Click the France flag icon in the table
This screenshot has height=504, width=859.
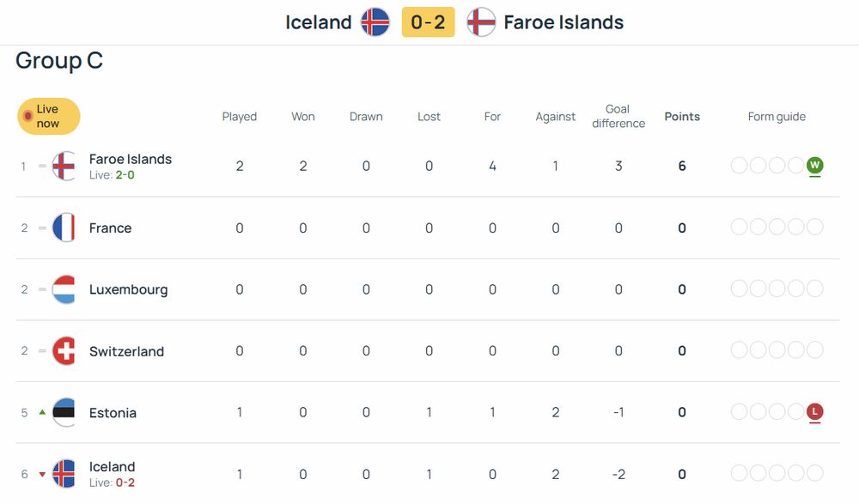[x=64, y=228]
